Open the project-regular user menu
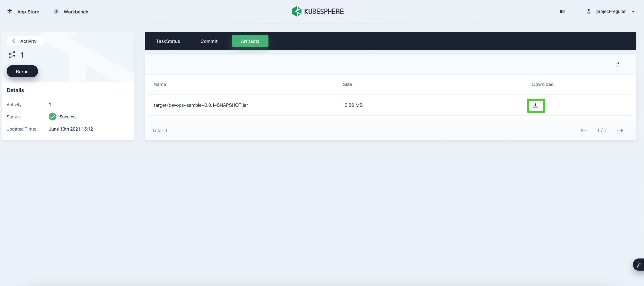This screenshot has height=286, width=644. 611,11
